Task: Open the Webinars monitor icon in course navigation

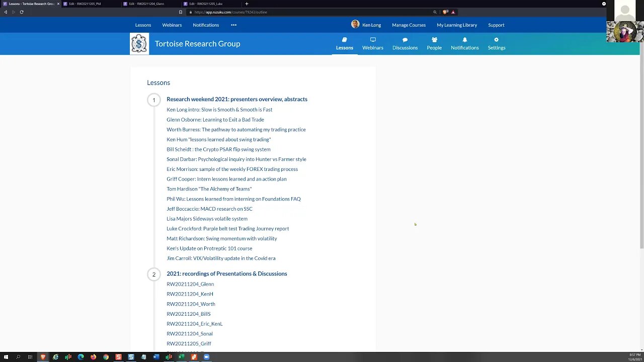Action: coord(373,40)
